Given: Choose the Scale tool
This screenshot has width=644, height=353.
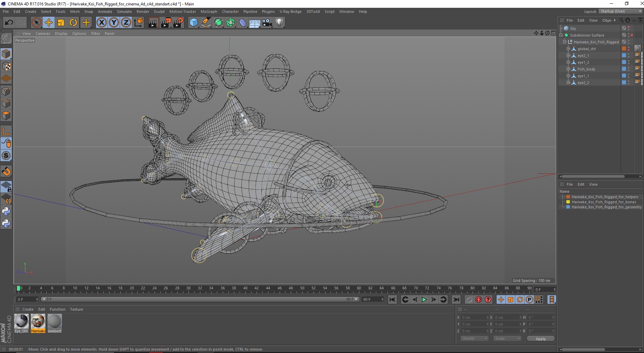Looking at the screenshot, I should (61, 23).
